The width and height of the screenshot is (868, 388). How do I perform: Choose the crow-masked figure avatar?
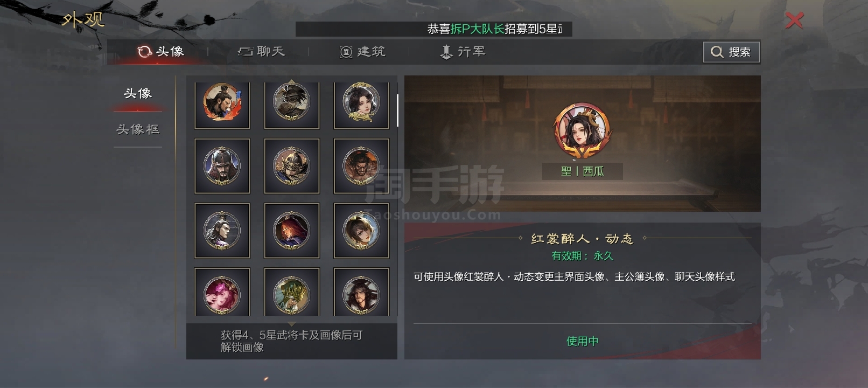coord(291,104)
